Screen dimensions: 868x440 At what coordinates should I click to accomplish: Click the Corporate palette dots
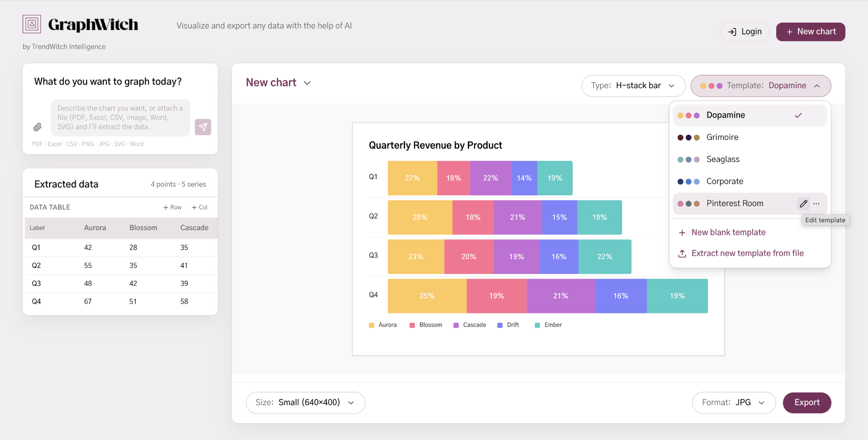point(689,182)
